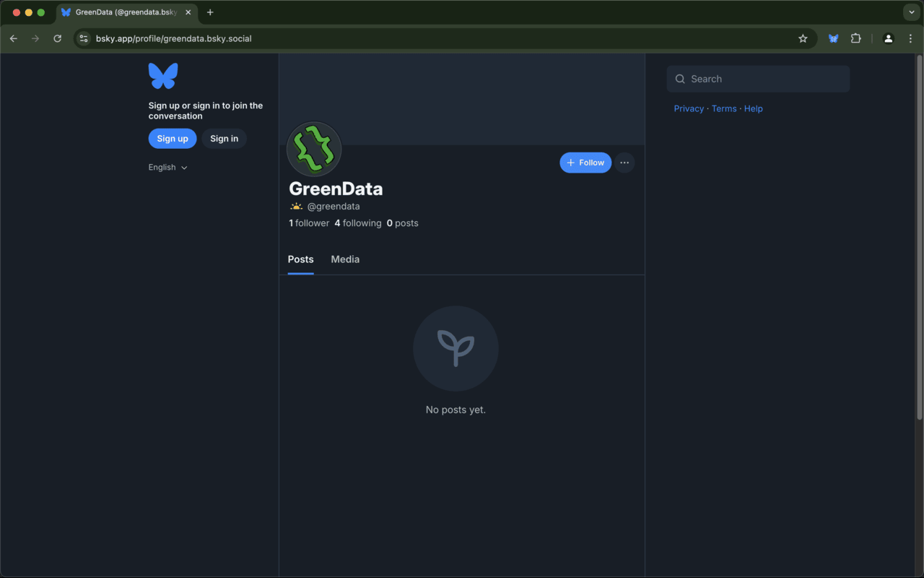The height and width of the screenshot is (578, 924).
Task: Switch to the Media tab
Action: coord(345,259)
